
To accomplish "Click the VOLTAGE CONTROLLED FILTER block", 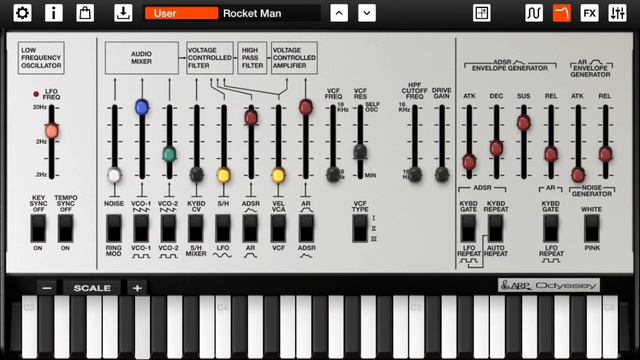I will 210,58.
